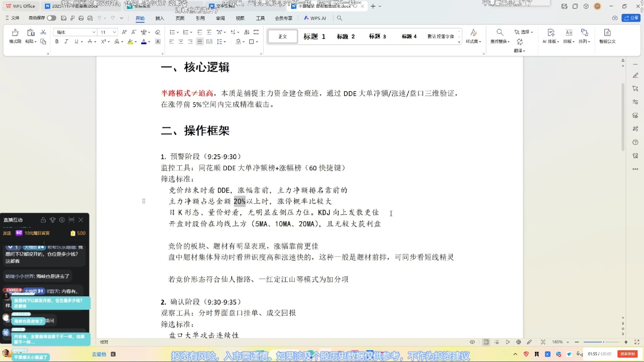The width and height of the screenshot is (644, 362).
Task: Apply the 标题 1 heading style
Action: coord(314,37)
